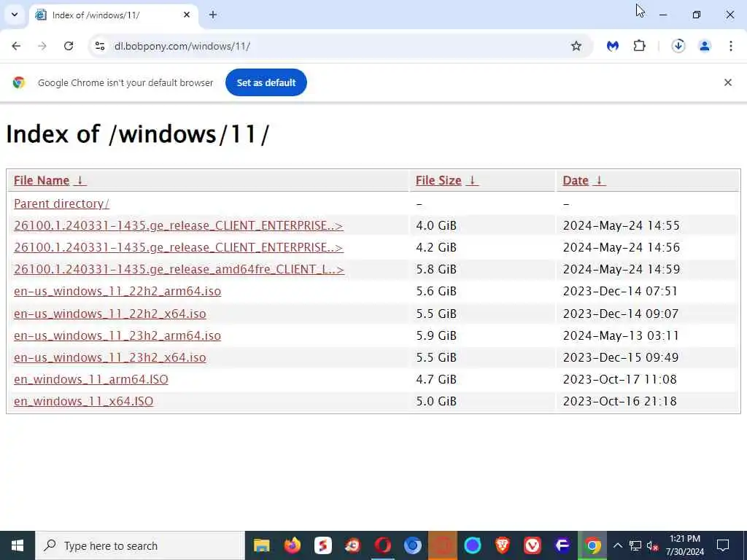Reload the page with the refresh icon

[69, 46]
